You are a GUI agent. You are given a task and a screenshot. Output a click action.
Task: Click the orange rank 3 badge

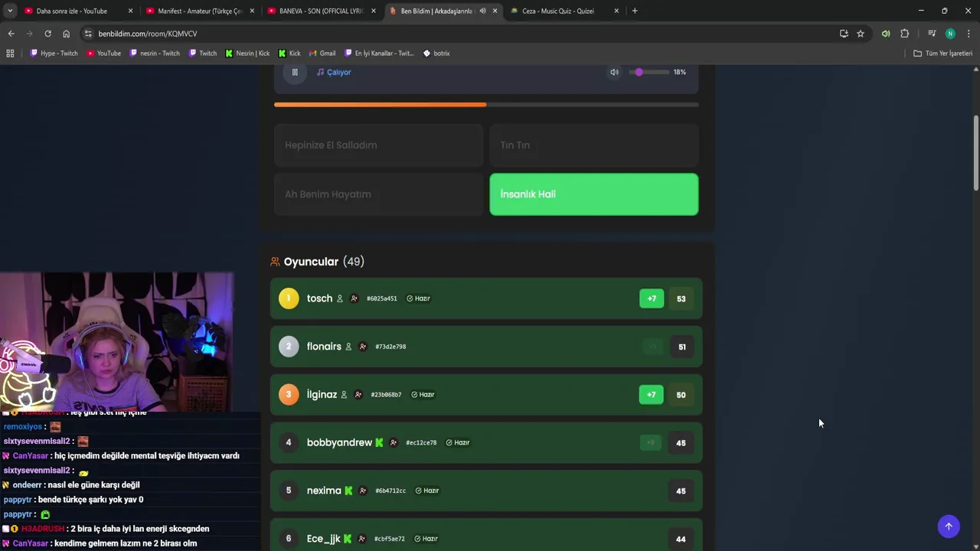point(289,395)
